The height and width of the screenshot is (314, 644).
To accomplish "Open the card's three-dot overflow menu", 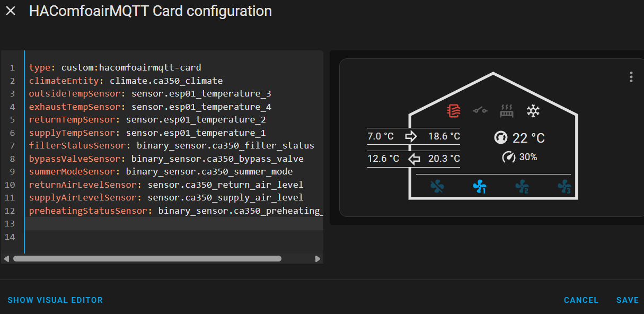I will tap(631, 77).
